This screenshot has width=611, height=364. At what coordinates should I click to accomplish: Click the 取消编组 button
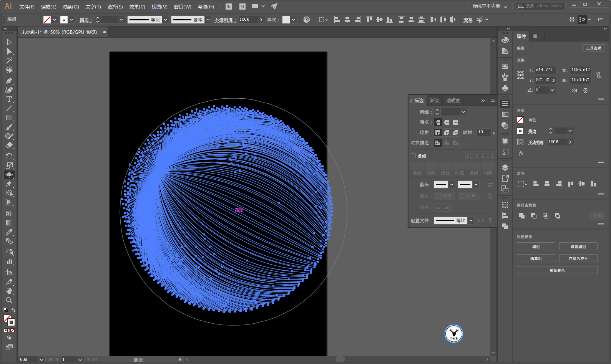[x=578, y=247]
